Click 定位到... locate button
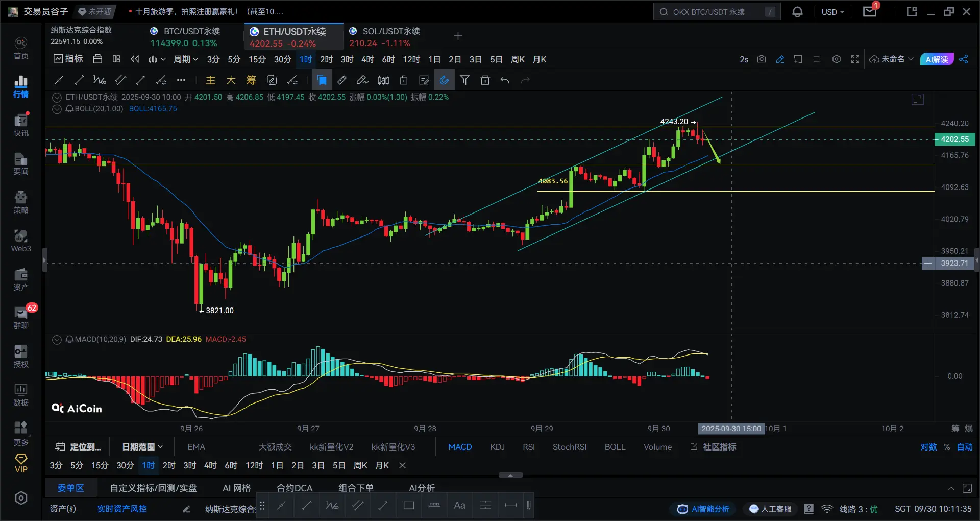 (78, 447)
